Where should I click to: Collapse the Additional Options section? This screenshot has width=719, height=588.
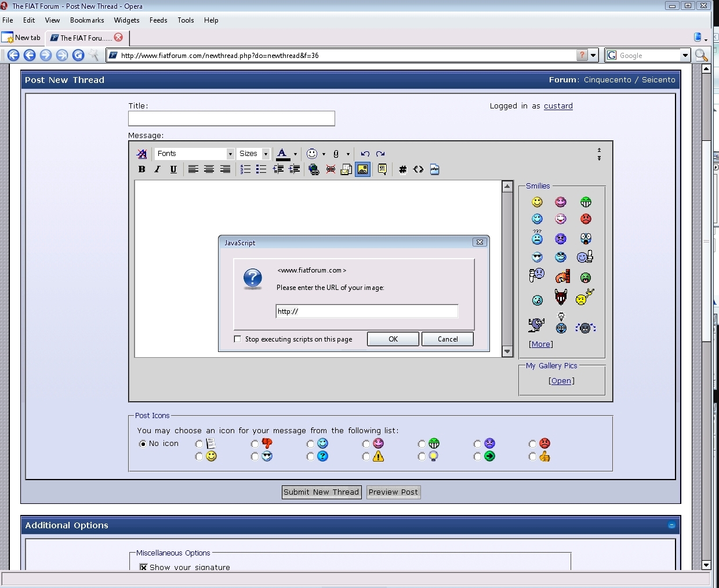click(x=671, y=525)
